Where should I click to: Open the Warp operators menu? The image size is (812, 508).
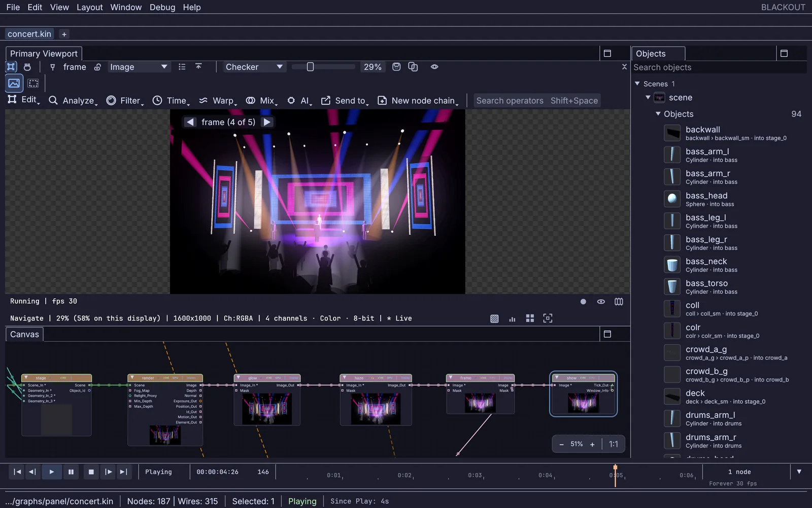pyautogui.click(x=218, y=101)
